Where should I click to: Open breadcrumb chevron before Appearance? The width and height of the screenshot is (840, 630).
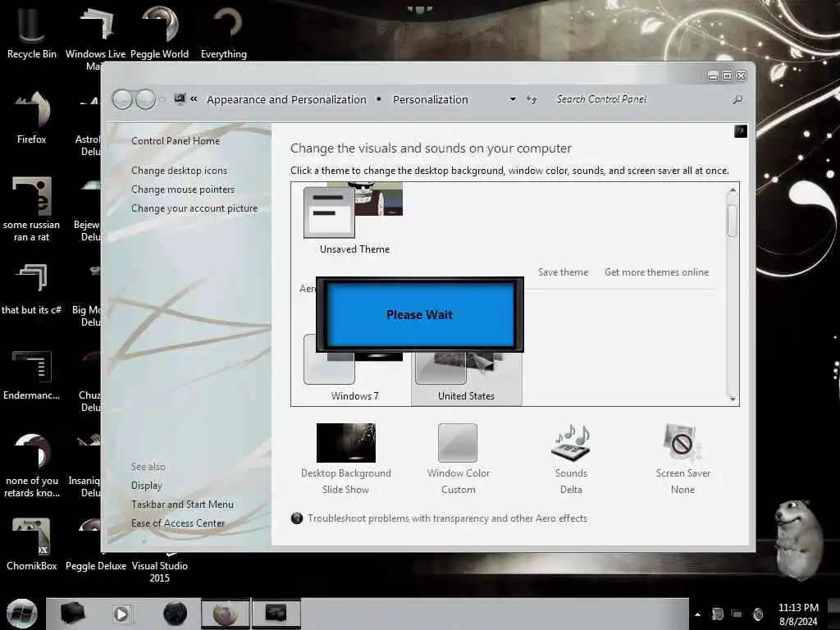194,99
